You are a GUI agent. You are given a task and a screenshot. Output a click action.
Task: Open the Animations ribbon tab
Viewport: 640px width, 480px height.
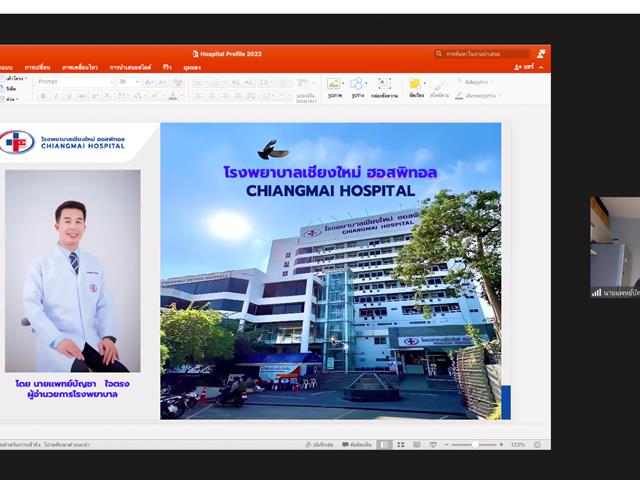tap(80, 67)
